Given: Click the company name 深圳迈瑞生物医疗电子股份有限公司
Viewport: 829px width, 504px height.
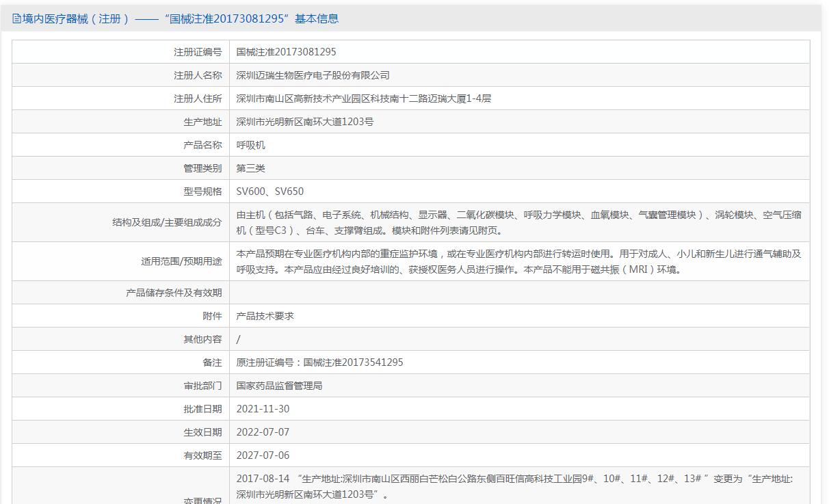Looking at the screenshot, I should coord(313,75).
